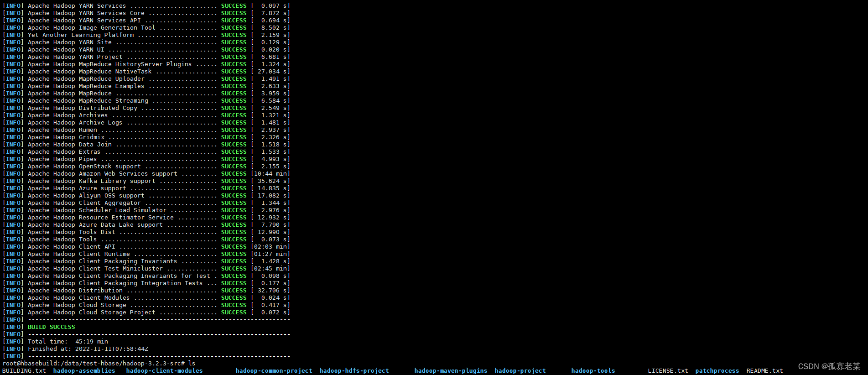Click the 'Client Aggregator' line
The image size is (868, 375).
(x=146, y=203)
